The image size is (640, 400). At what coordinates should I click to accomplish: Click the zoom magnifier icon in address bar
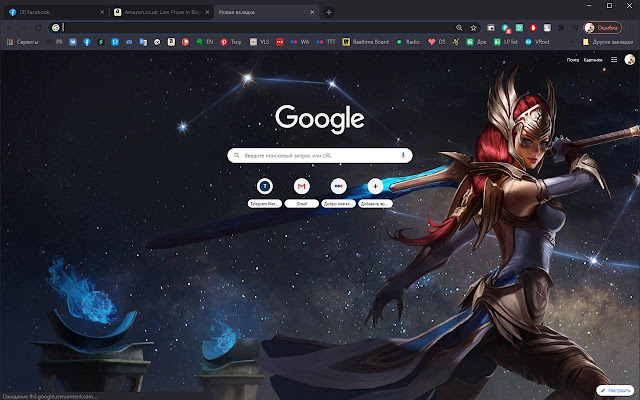[459, 28]
